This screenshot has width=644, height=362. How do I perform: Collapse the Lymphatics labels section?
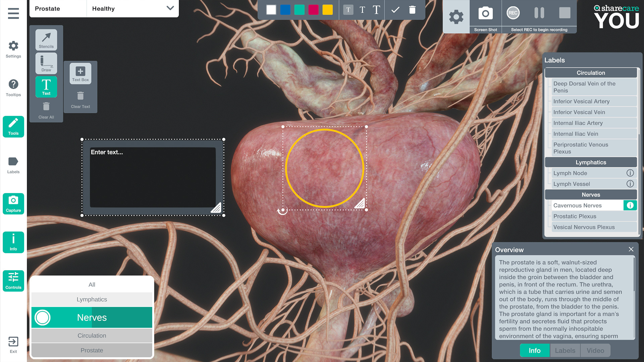click(591, 162)
